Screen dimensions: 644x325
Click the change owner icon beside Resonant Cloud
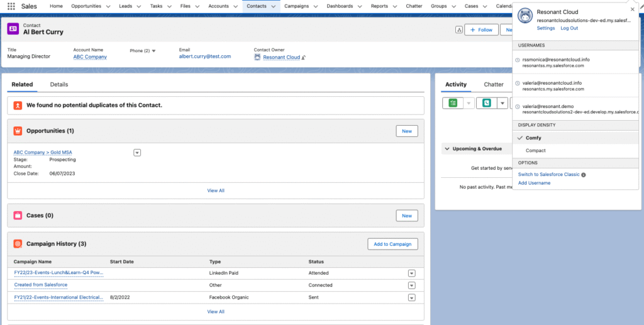[x=304, y=57]
